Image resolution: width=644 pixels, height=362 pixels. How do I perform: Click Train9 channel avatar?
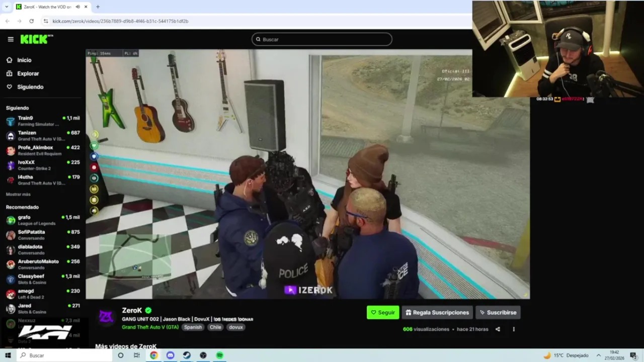pos(11,121)
